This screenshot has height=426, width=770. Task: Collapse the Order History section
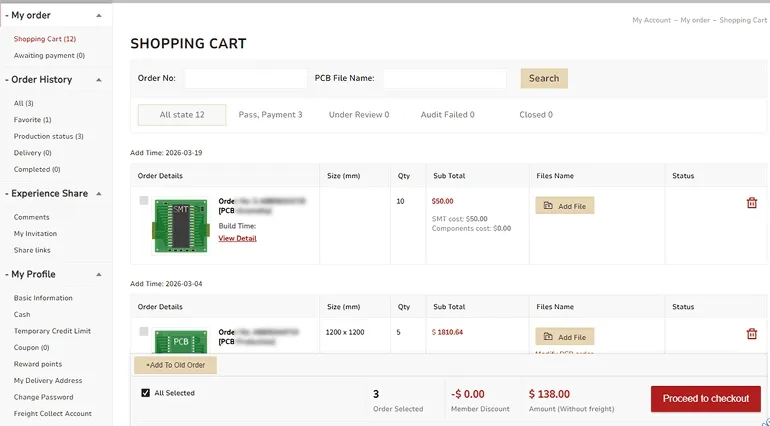pyautogui.click(x=99, y=80)
